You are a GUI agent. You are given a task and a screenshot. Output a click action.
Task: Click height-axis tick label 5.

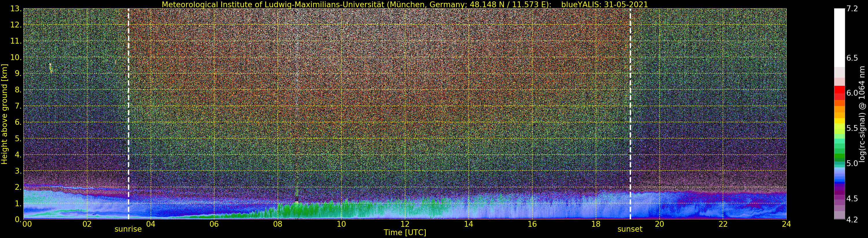click(x=19, y=138)
